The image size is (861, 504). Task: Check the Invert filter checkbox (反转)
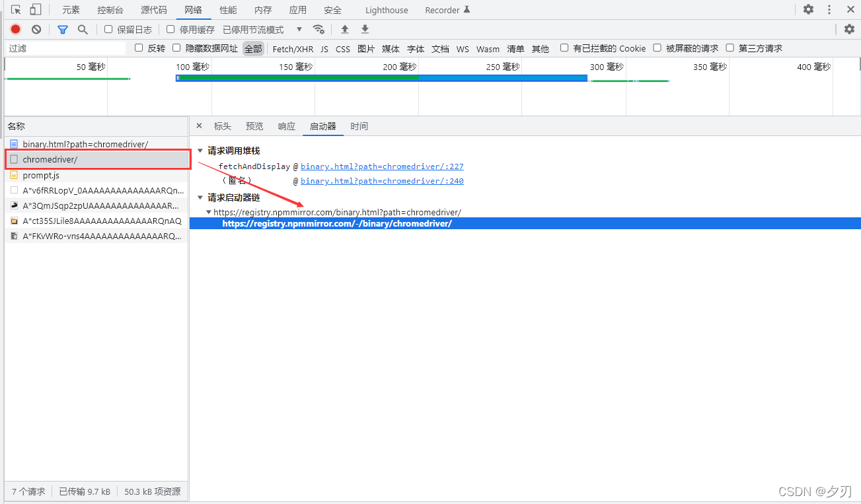pyautogui.click(x=139, y=48)
